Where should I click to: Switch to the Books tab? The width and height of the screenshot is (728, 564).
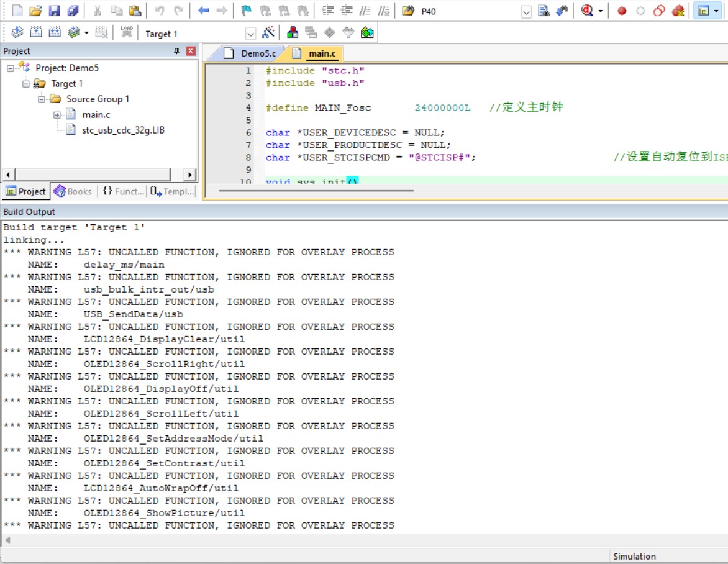(x=73, y=191)
